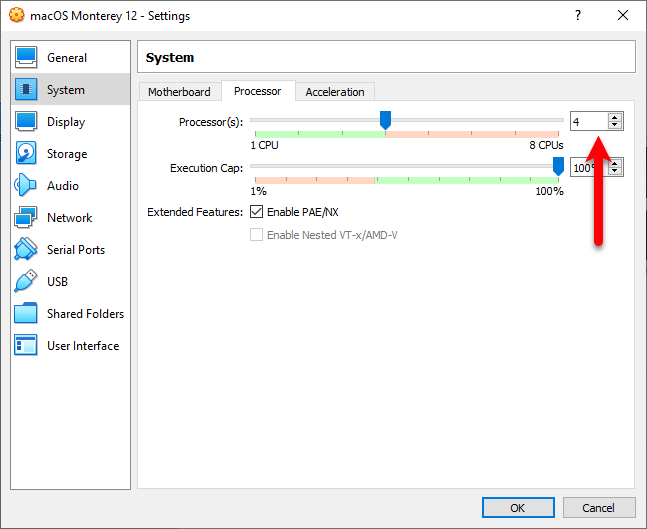Select USB category label
The width and height of the screenshot is (647, 529).
point(57,281)
